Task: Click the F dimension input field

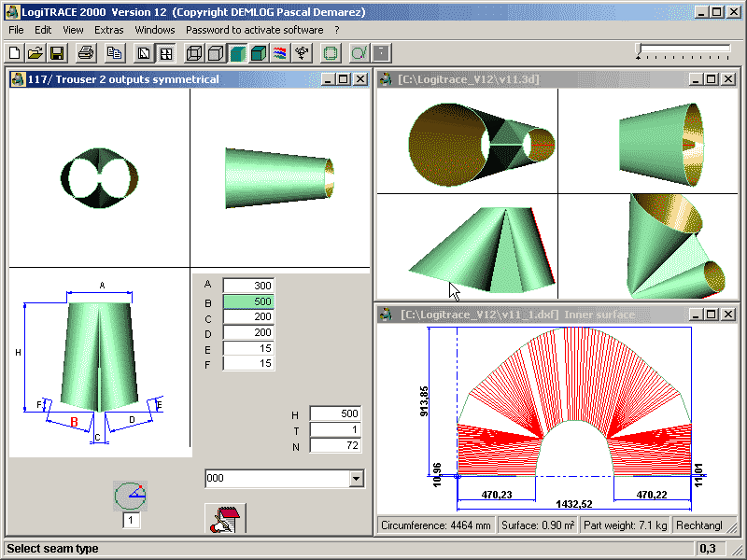Action: 248,363
